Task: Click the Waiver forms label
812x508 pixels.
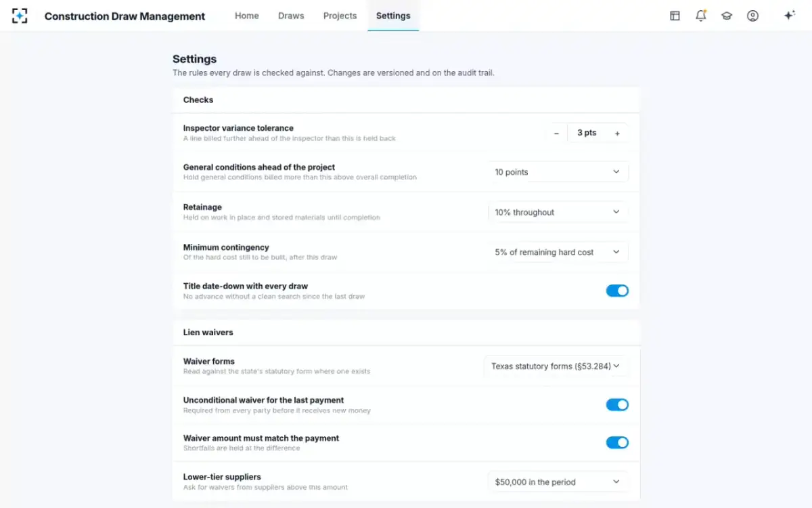Action: click(x=209, y=361)
